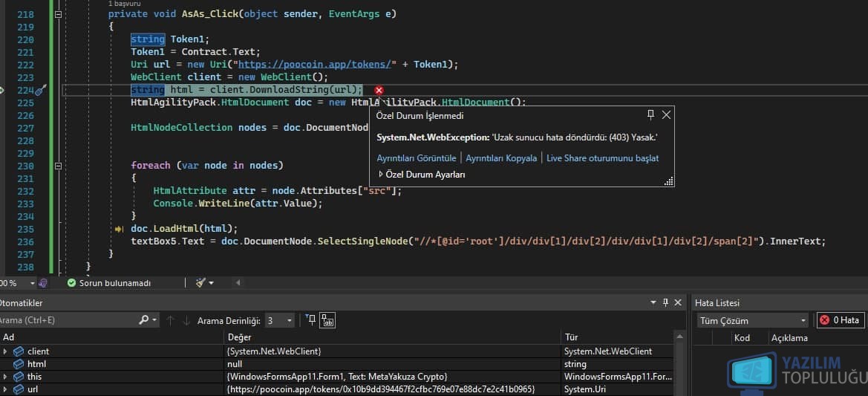Image resolution: width=868 pixels, height=396 pixels.
Task: Toggle the value formatting icon in Otomatikler toolbar
Action: coord(329,320)
